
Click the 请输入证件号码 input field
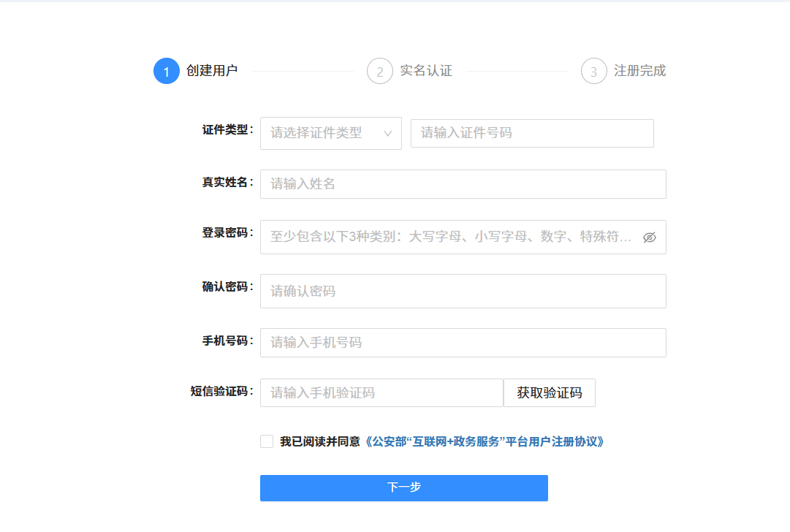pyautogui.click(x=531, y=133)
